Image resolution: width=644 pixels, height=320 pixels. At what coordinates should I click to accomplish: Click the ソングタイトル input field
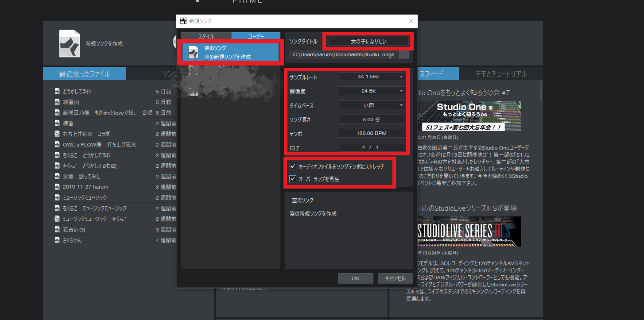click(368, 41)
